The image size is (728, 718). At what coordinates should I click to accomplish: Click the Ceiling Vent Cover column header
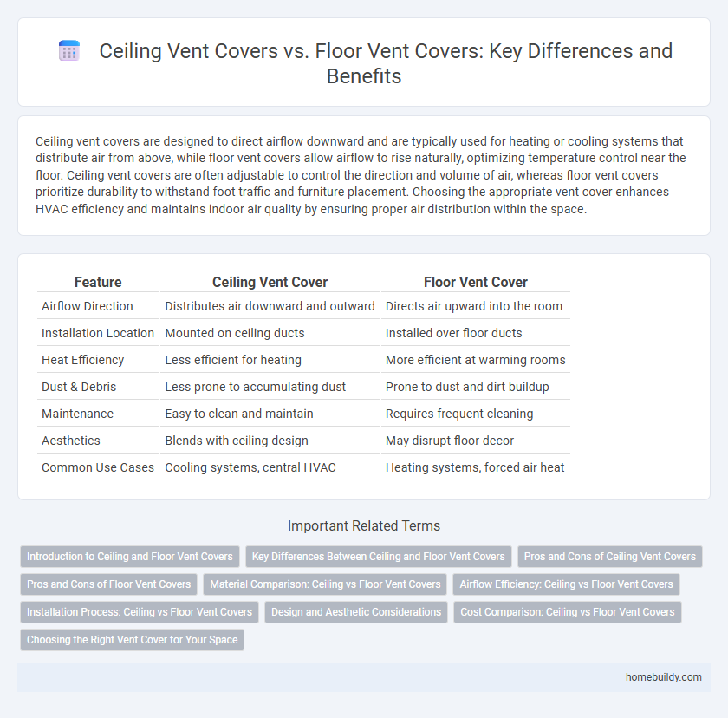pos(270,282)
